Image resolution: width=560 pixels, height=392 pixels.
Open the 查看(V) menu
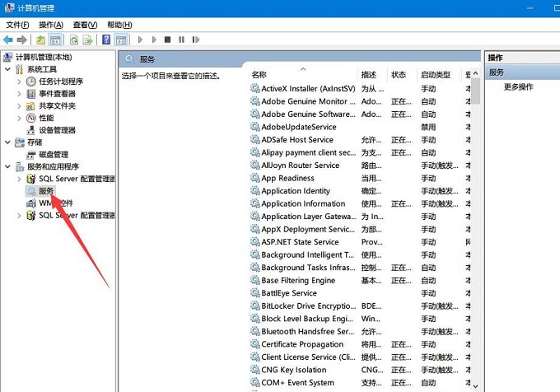85,25
